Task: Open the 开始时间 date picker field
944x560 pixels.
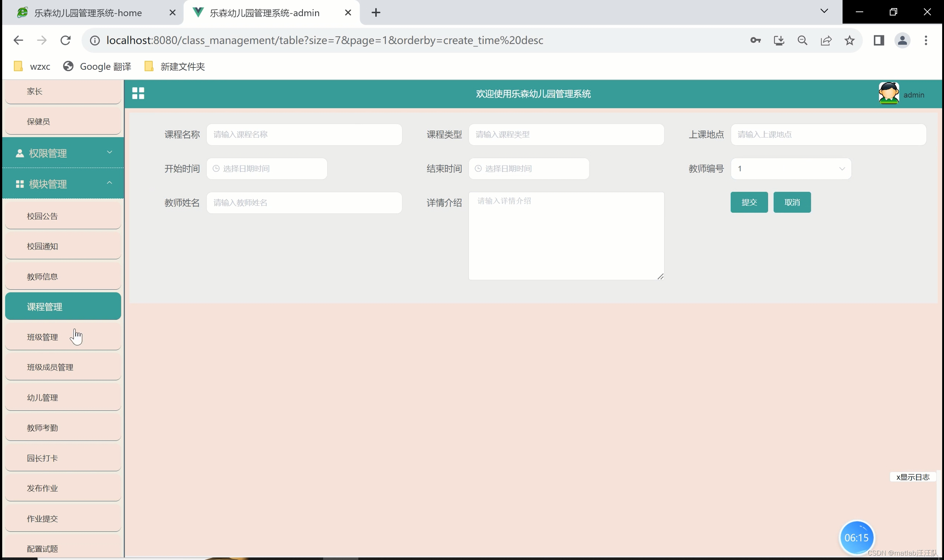Action: coord(267,169)
